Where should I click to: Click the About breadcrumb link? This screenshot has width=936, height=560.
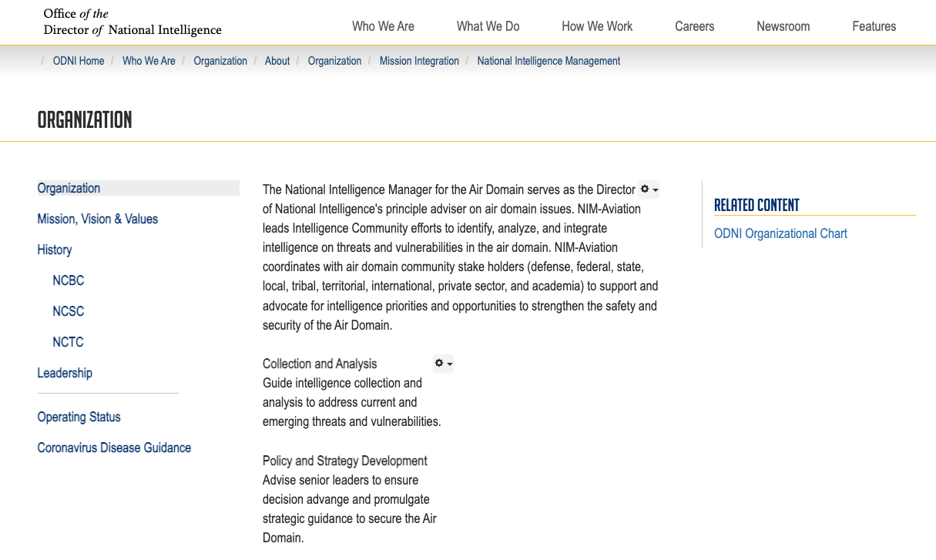point(277,61)
